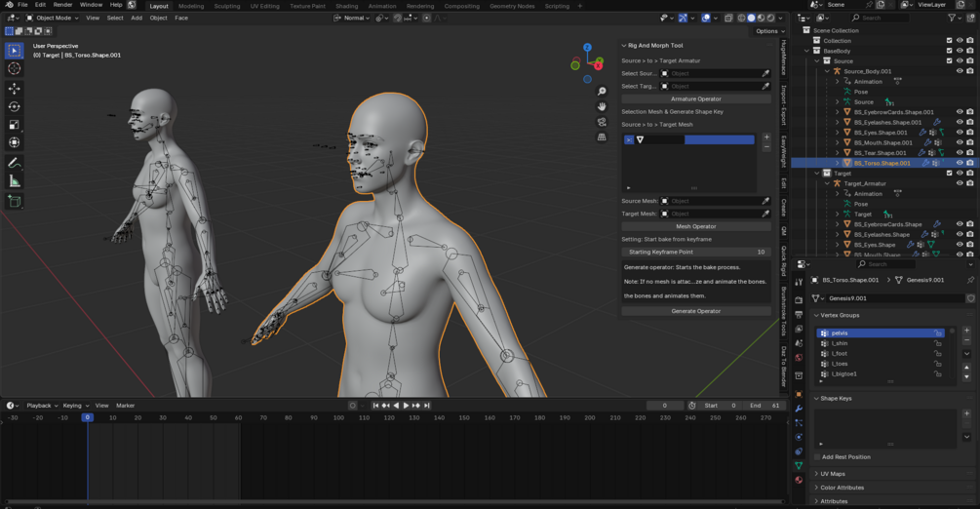Image resolution: width=980 pixels, height=509 pixels.
Task: Toggle lock on pelvis vertex group
Action: (x=937, y=333)
